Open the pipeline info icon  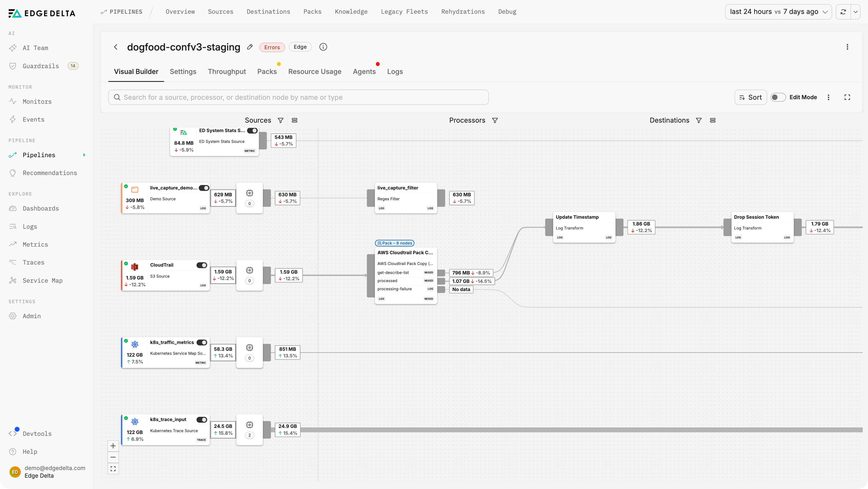click(x=323, y=47)
